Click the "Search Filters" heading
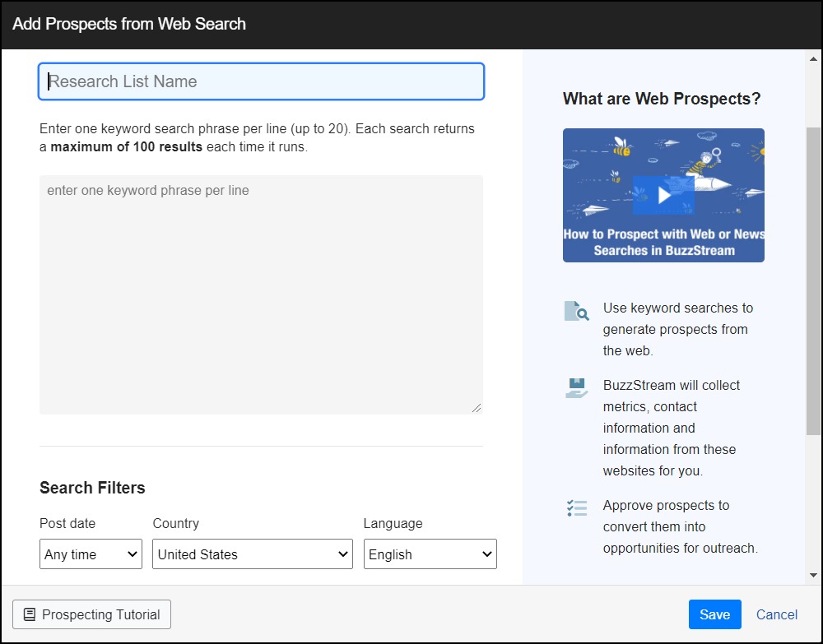823x644 pixels. 92,488
